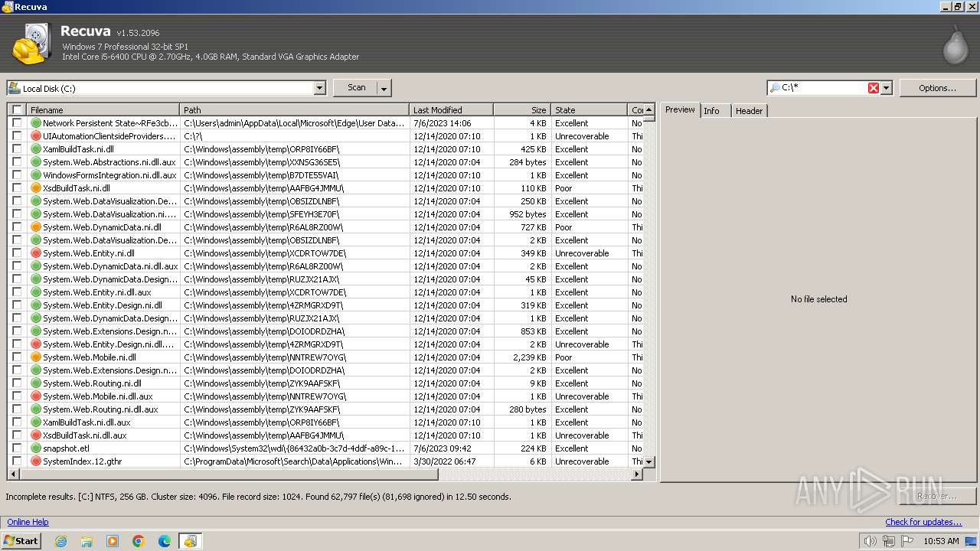Check the box for System.Web.Routing.ni.dll
Viewport: 980px width, 551px height.
point(17,383)
